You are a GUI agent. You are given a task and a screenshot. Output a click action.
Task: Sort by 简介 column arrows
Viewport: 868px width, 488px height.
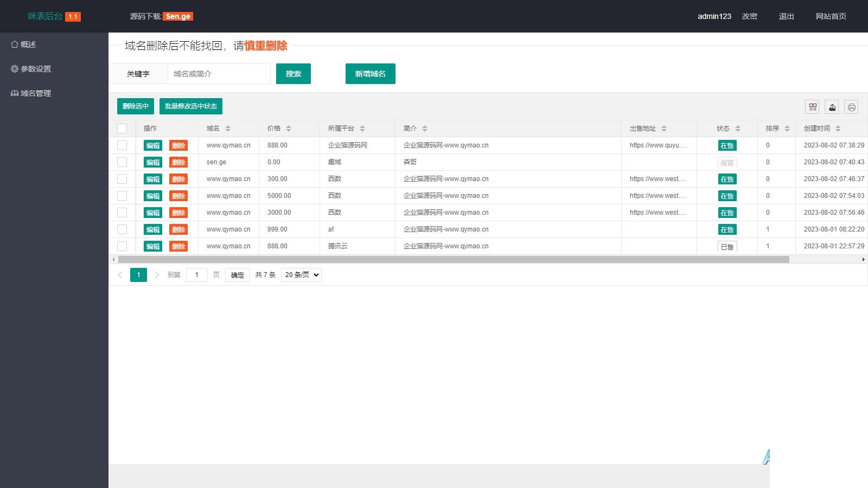pyautogui.click(x=425, y=129)
